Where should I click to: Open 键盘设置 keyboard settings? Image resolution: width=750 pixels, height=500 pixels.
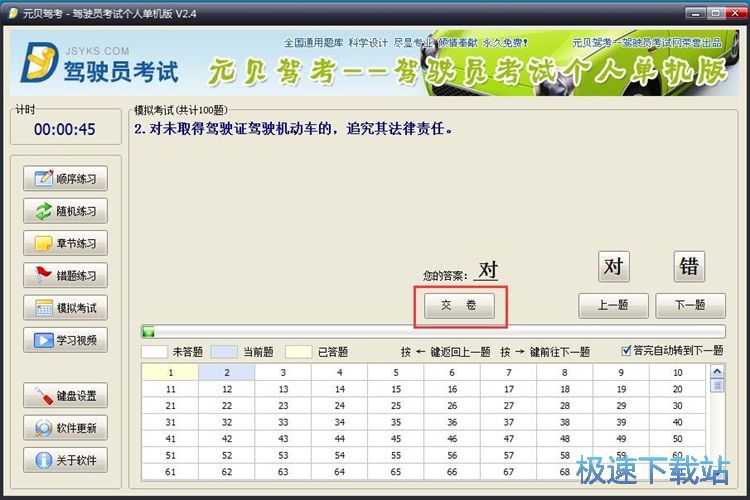coord(66,396)
